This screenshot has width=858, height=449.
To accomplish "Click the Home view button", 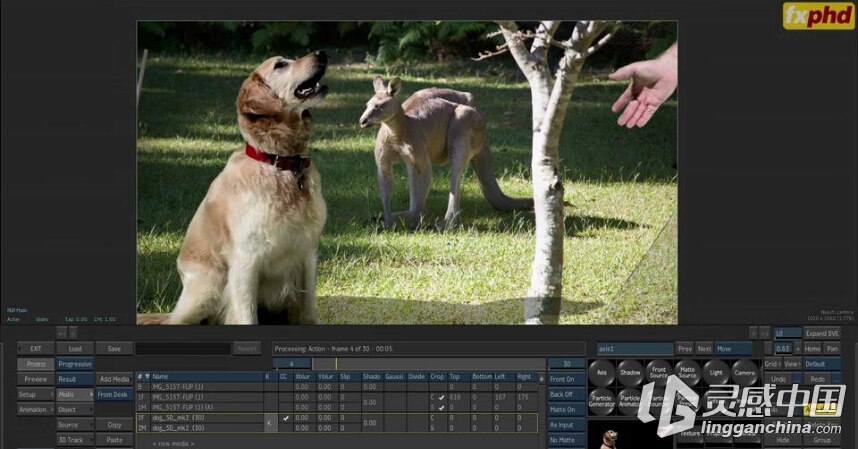I will coord(813,348).
